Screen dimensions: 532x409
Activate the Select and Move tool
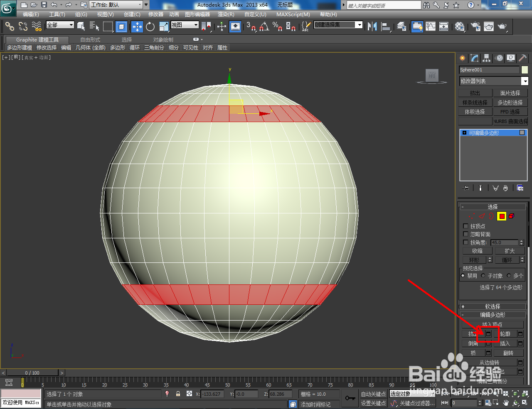[x=137, y=26]
